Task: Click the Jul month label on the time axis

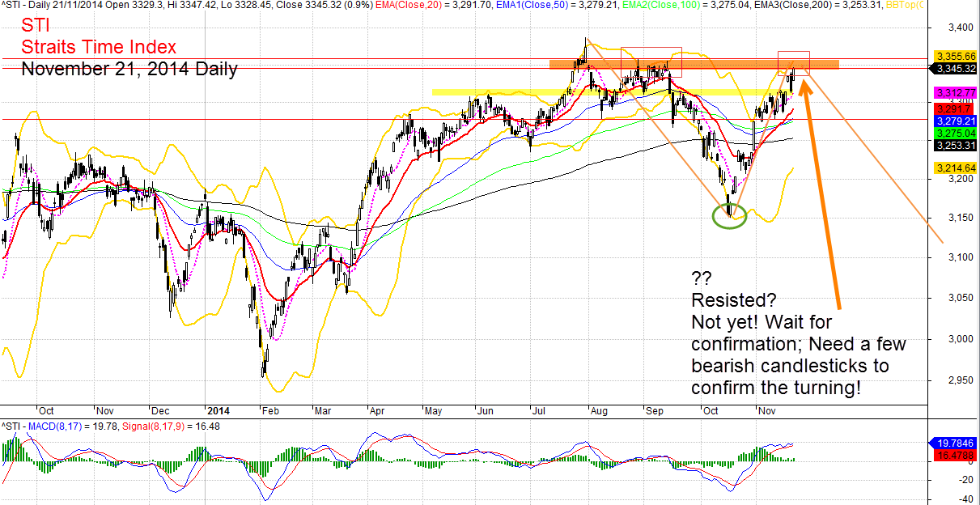Action: click(x=540, y=411)
